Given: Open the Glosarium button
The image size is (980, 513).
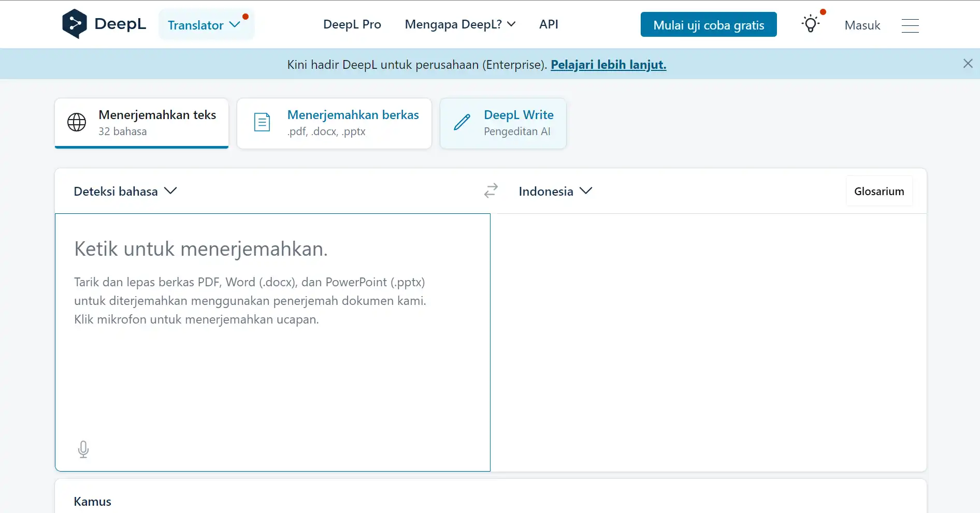Looking at the screenshot, I should click(x=879, y=191).
